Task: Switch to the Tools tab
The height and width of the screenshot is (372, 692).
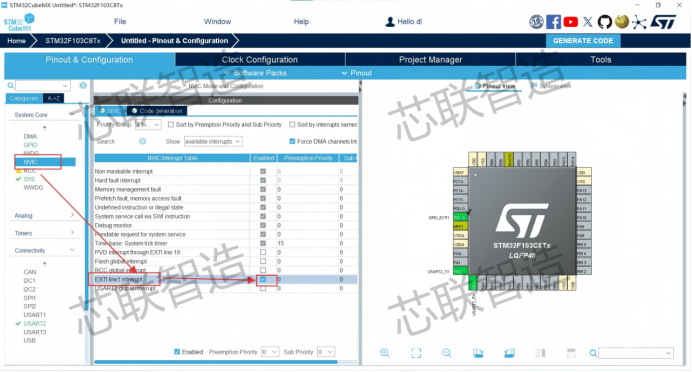Action: pyautogui.click(x=601, y=60)
